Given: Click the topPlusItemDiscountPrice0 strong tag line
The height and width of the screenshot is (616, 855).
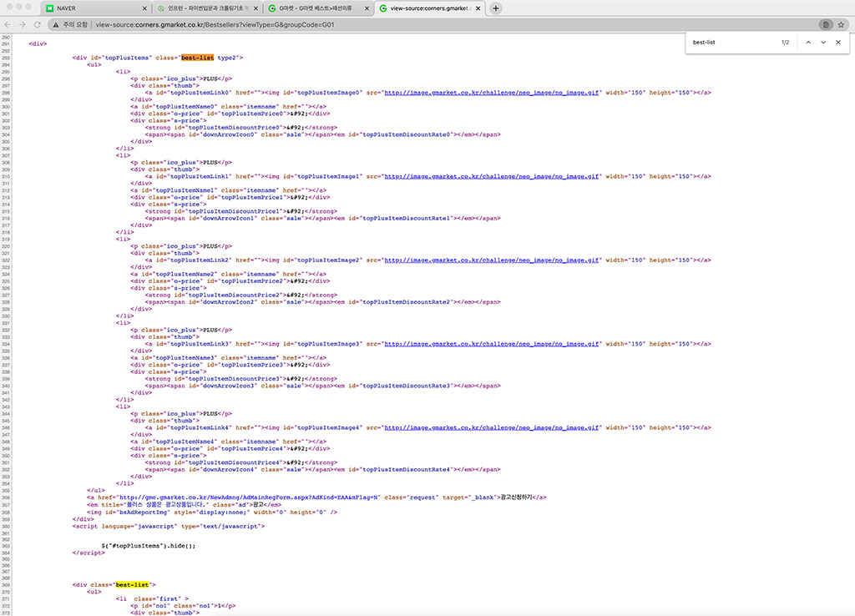Looking at the screenshot, I should (241, 128).
